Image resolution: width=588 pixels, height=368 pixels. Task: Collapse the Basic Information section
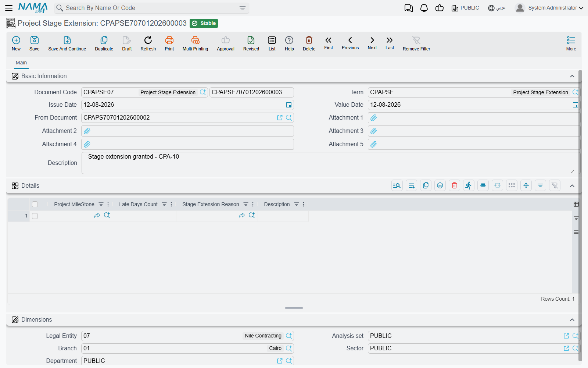pos(572,76)
